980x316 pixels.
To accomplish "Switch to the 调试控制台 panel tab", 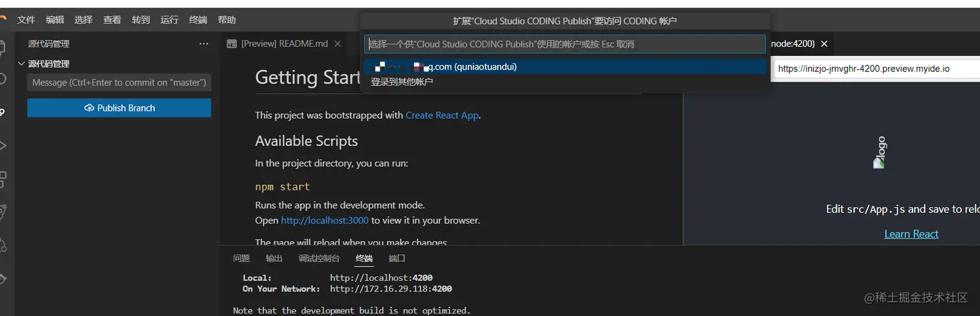I will click(x=319, y=258).
